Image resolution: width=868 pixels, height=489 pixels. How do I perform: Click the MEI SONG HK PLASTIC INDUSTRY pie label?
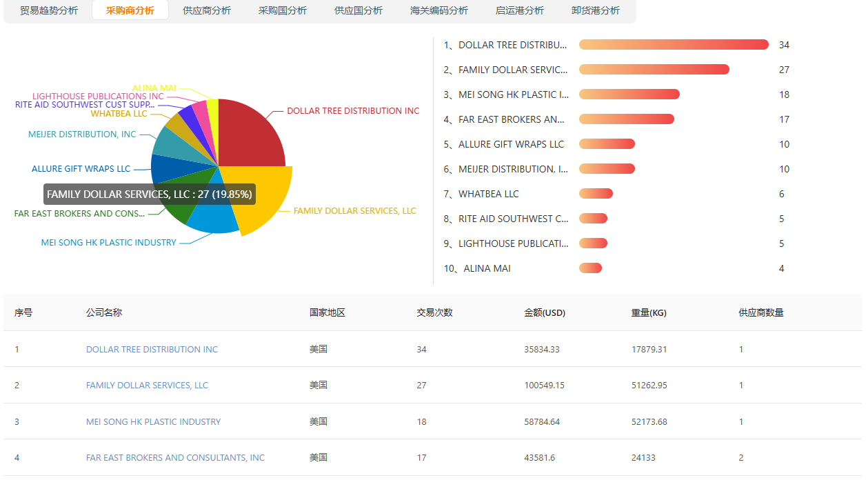tap(109, 243)
